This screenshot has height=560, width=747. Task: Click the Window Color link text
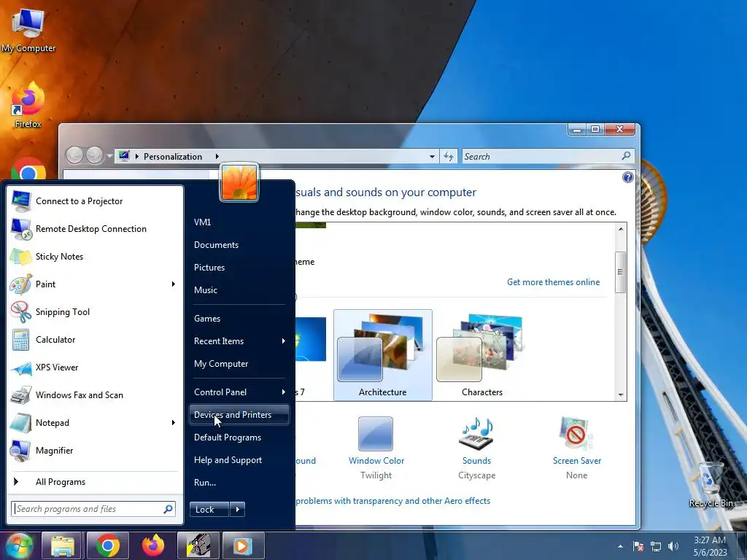[376, 461]
